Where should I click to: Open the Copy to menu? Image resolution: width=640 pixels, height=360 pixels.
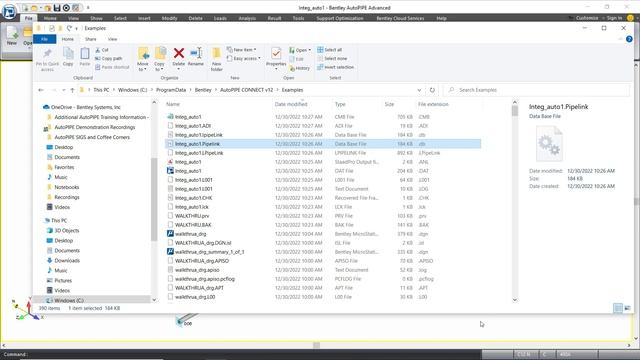pyautogui.click(x=160, y=59)
